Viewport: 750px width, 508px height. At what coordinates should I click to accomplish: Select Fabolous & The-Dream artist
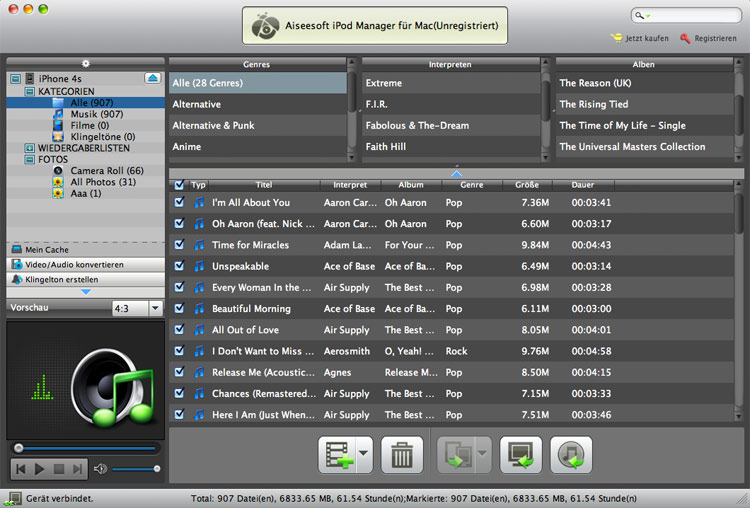tap(451, 125)
